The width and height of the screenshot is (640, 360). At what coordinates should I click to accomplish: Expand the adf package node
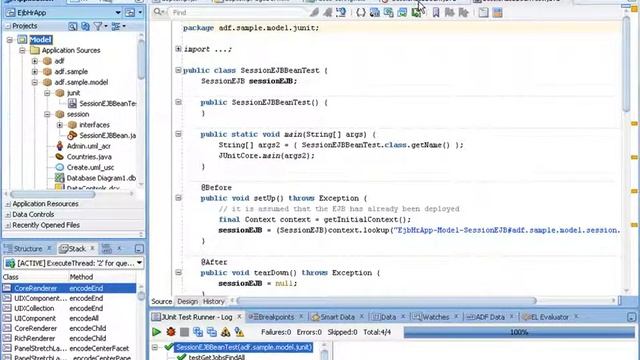[35, 61]
